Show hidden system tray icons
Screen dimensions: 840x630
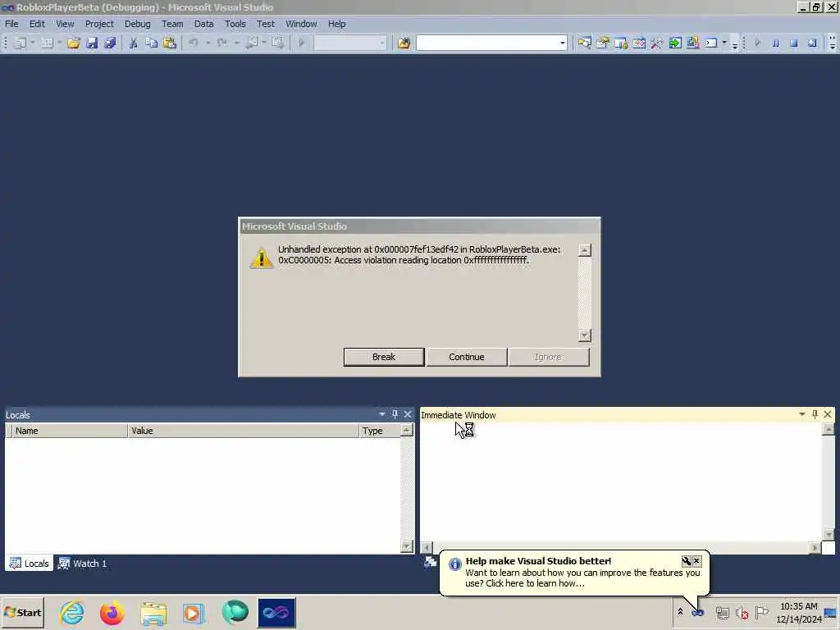pyautogui.click(x=680, y=611)
